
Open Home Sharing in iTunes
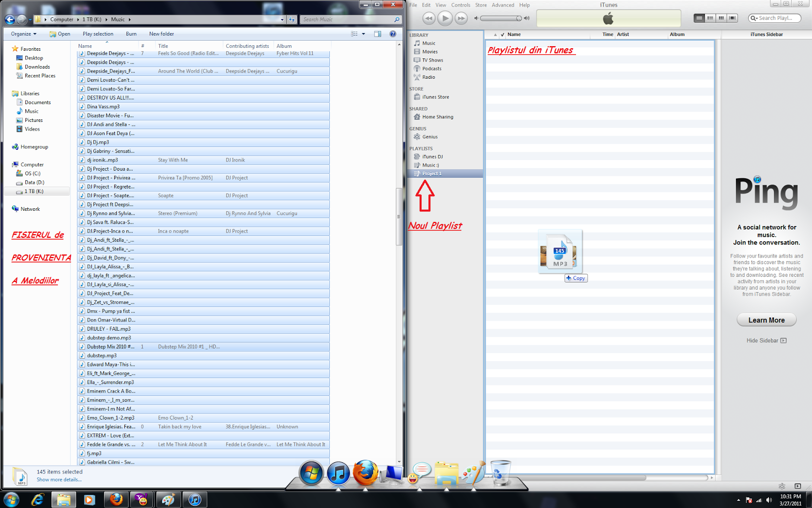437,117
